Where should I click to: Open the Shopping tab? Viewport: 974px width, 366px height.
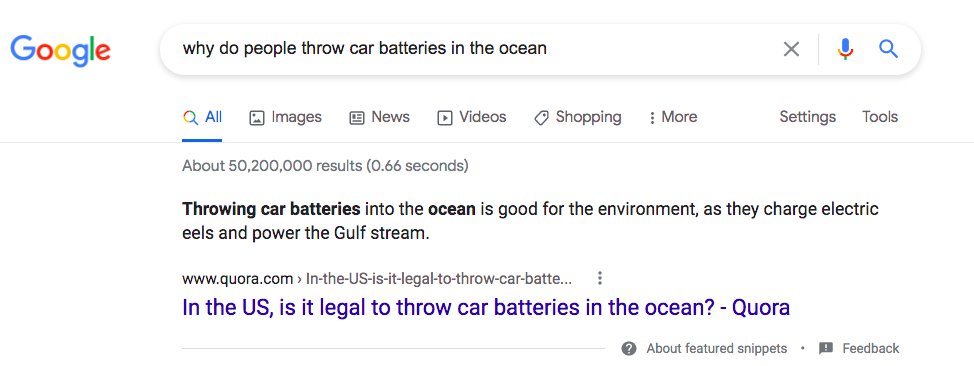pos(578,117)
